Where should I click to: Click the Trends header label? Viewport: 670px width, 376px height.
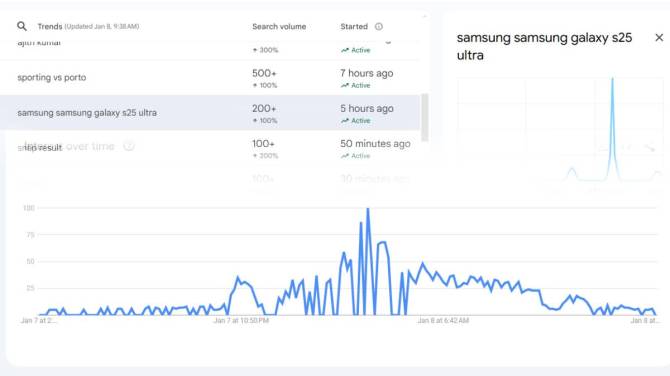(50, 26)
